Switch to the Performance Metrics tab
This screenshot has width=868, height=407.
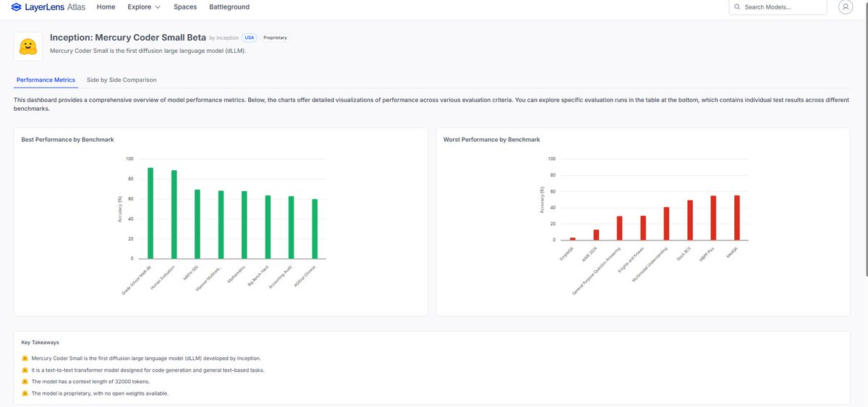46,80
